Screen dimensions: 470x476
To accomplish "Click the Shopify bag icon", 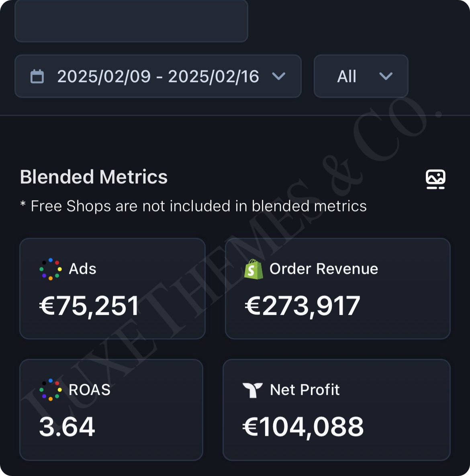I will coord(253,269).
